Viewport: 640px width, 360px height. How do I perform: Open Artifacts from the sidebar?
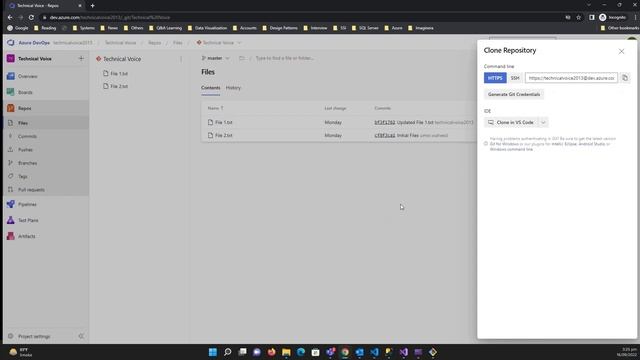(26, 236)
